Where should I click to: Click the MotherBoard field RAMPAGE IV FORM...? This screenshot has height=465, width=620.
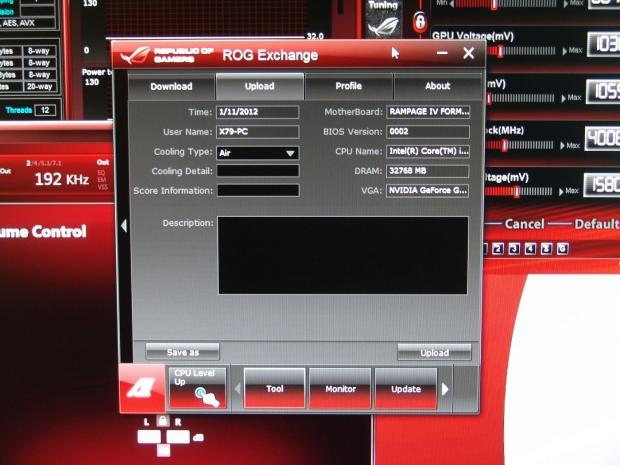point(428,112)
